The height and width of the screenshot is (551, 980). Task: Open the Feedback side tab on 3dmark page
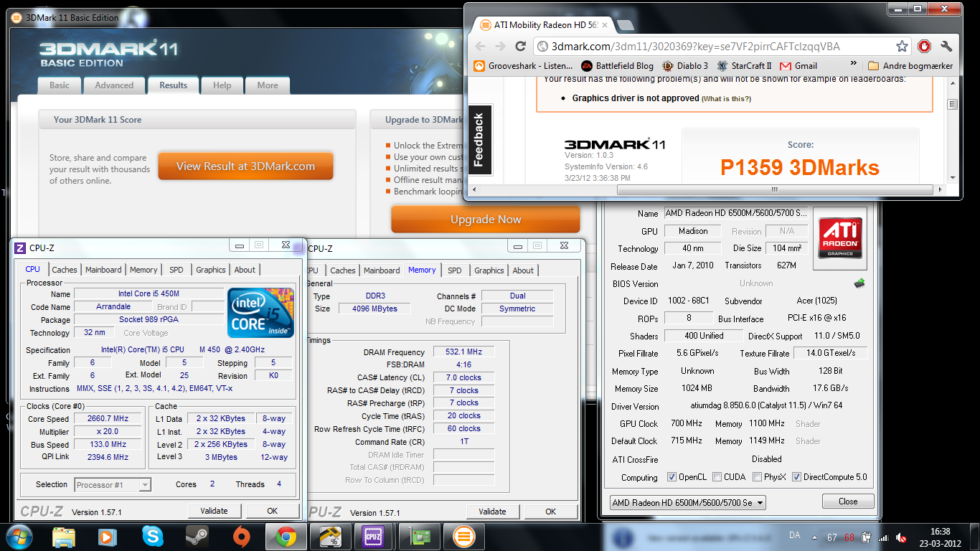[479, 140]
